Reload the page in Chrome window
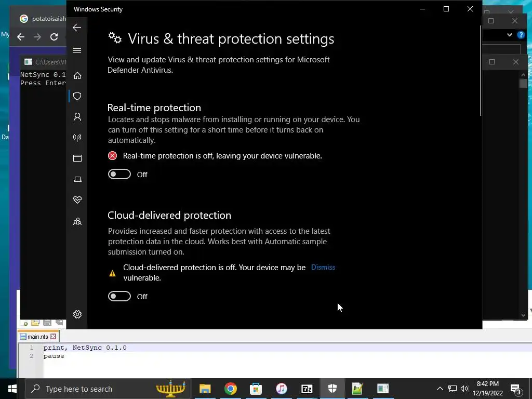532x399 pixels. coord(54,37)
